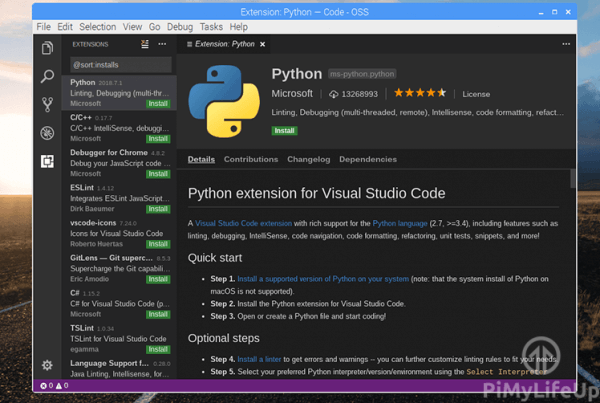This screenshot has width=600, height=403.
Task: Install the Python extension from details page
Action: [284, 130]
